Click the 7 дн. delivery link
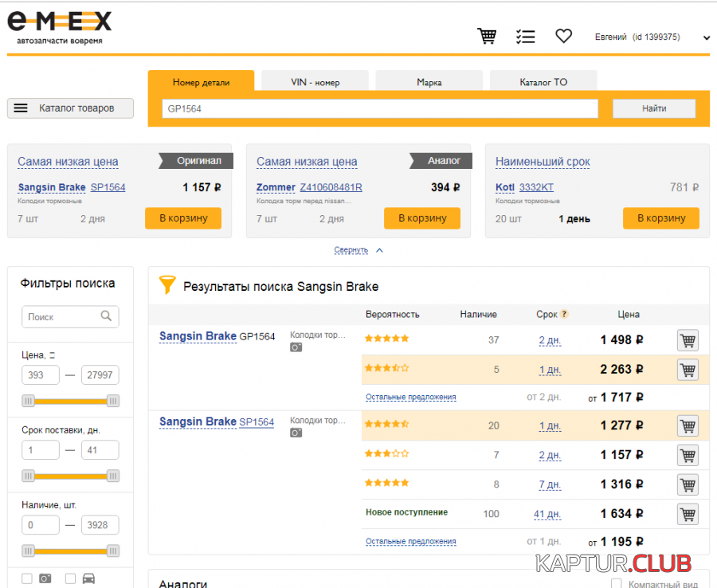 [x=550, y=484]
